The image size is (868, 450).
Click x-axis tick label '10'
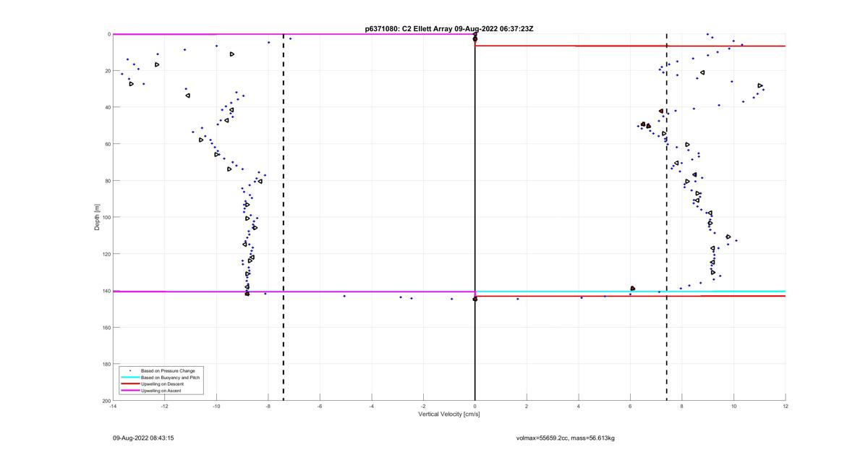pyautogui.click(x=733, y=406)
